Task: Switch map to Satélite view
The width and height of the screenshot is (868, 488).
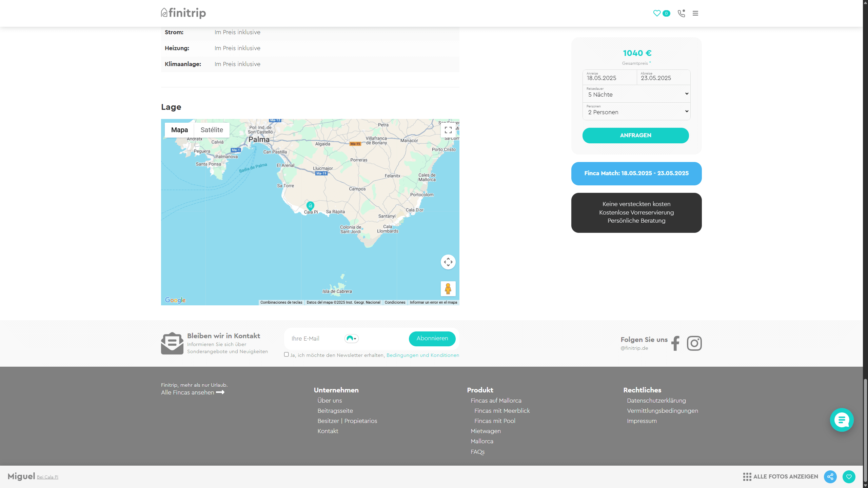Action: click(x=212, y=130)
